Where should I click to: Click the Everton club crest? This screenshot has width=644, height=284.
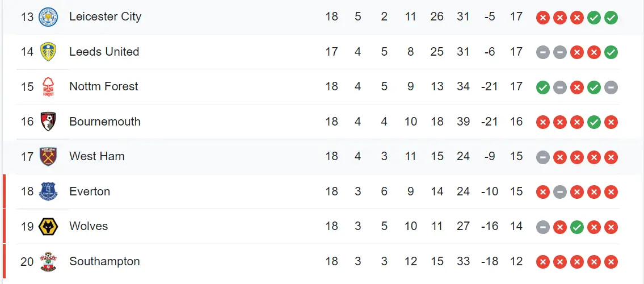pos(48,192)
